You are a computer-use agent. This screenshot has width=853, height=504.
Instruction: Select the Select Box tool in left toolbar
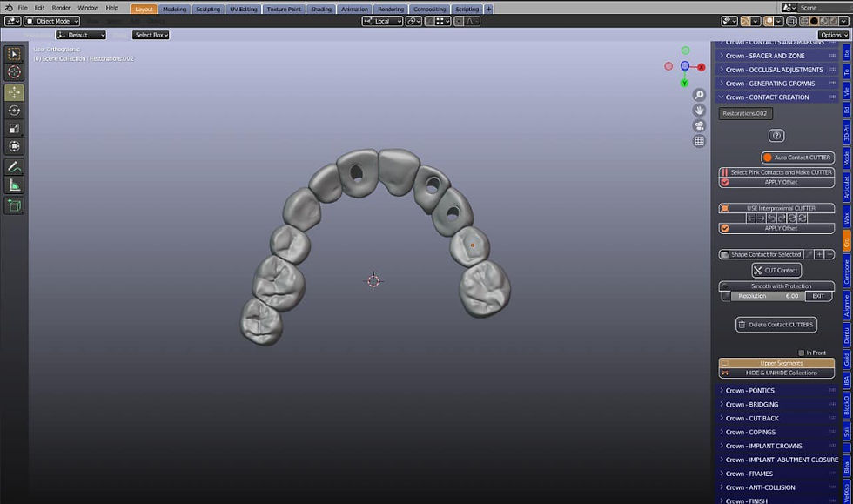(14, 53)
